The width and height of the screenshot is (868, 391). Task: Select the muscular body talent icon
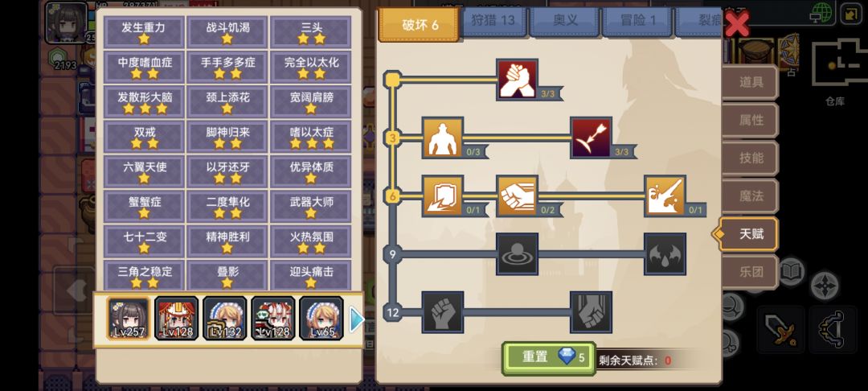[x=443, y=138]
